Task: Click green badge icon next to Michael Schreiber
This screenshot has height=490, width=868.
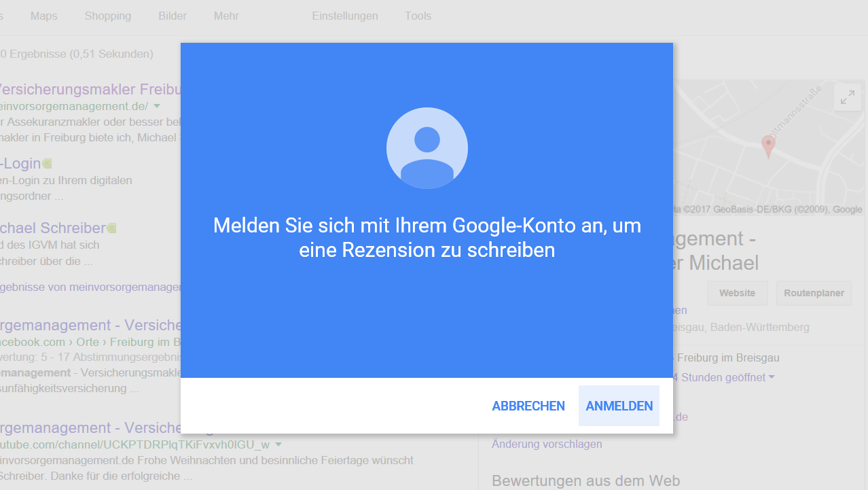Action: [111, 228]
